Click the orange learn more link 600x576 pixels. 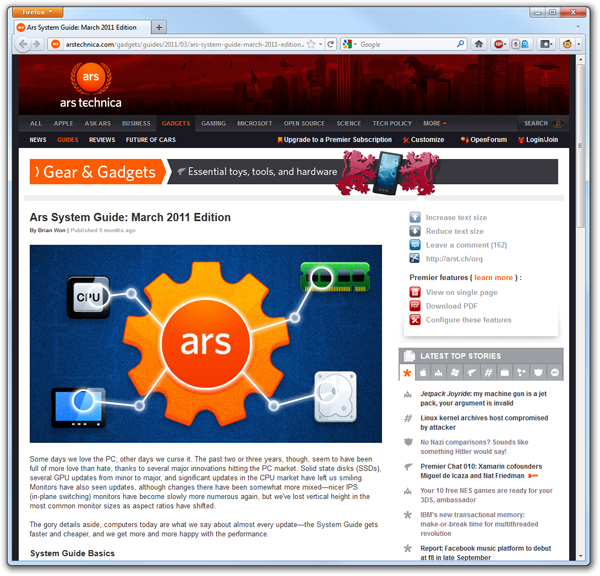pyautogui.click(x=493, y=277)
